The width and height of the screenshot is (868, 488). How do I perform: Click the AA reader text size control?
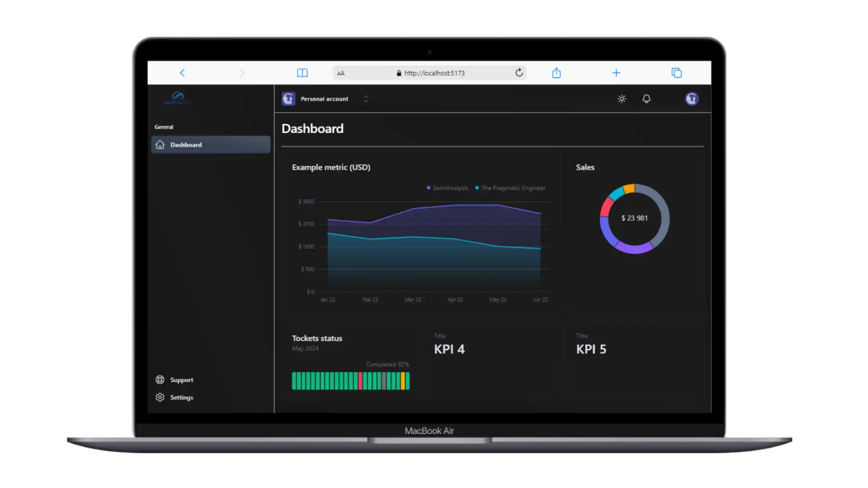point(341,73)
